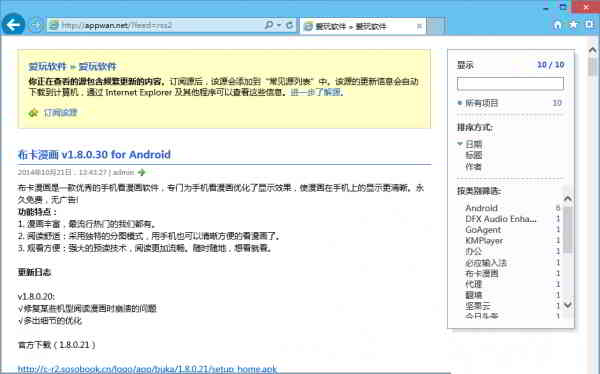The width and height of the screenshot is (600, 374).
Task: Click the browser Forward arrow button
Action: [x=36, y=25]
